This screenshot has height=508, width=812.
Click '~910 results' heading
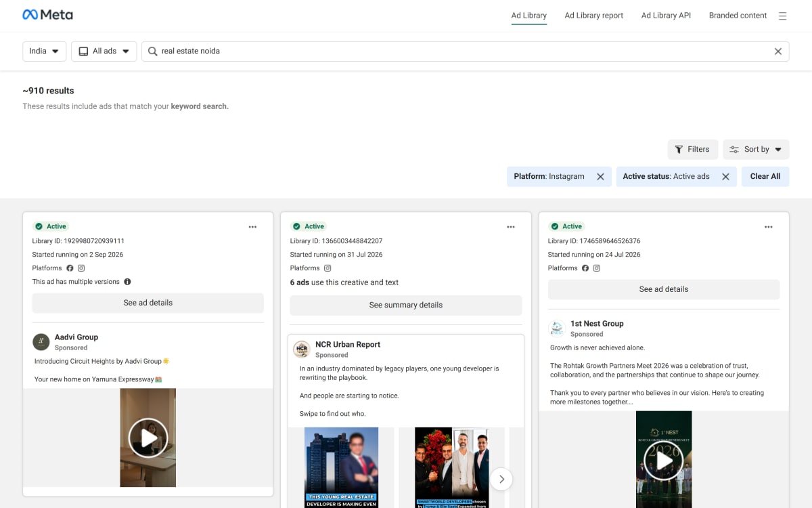49,91
